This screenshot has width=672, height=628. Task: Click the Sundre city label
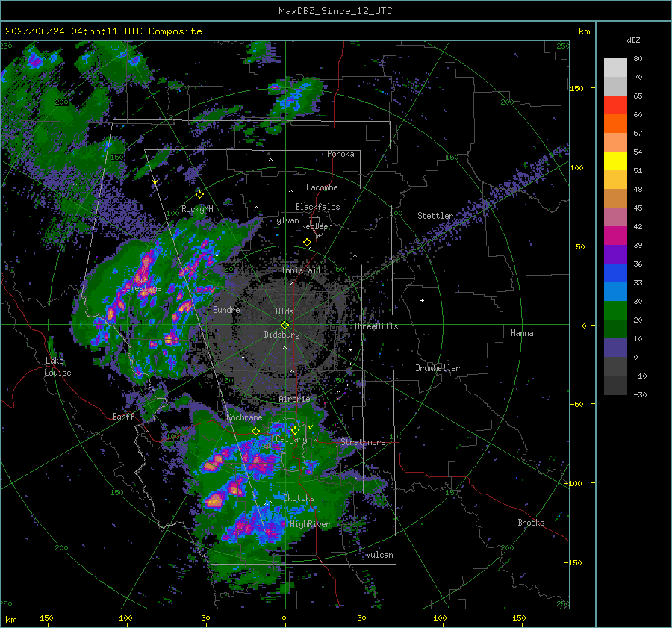click(x=226, y=309)
